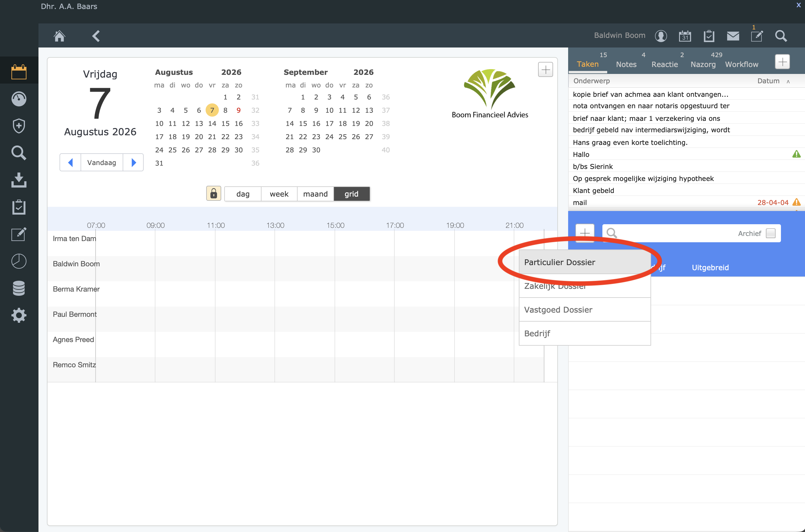
Task: Add new dossier with blue panel plus
Action: [585, 233]
